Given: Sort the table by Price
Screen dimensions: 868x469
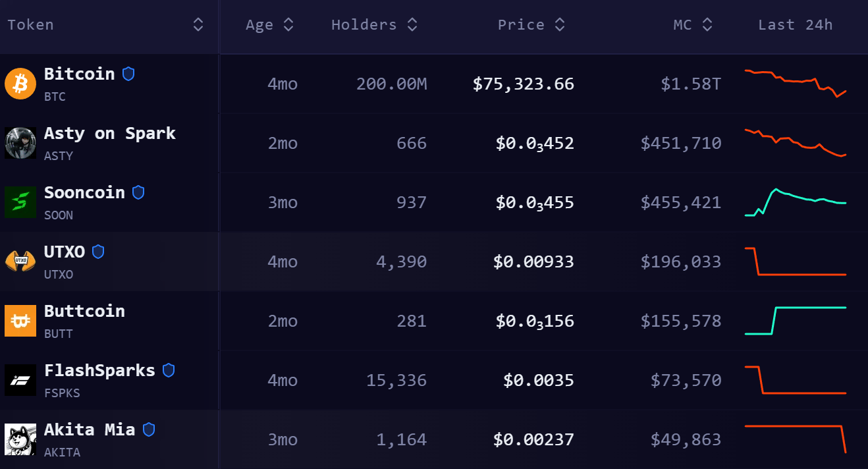Looking at the screenshot, I should point(560,25).
